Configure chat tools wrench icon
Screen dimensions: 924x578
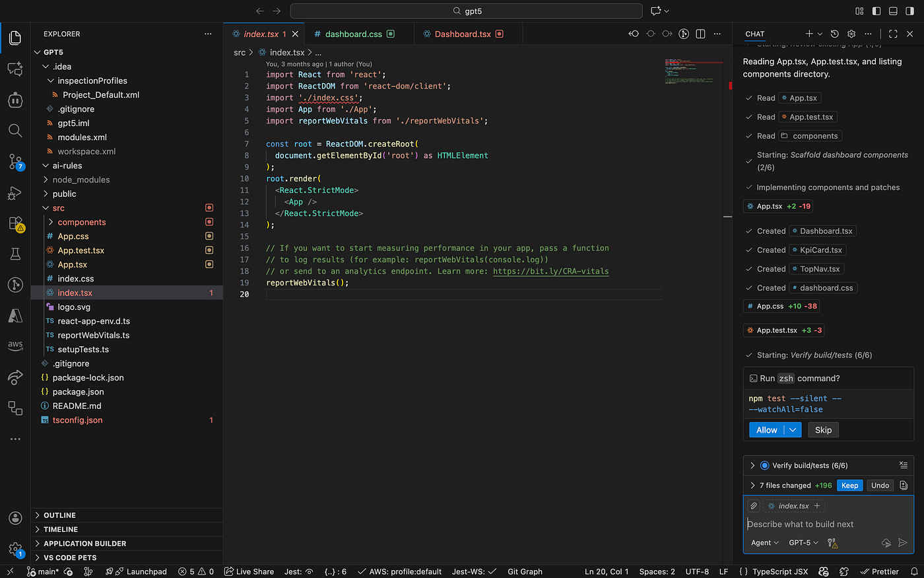[832, 543]
